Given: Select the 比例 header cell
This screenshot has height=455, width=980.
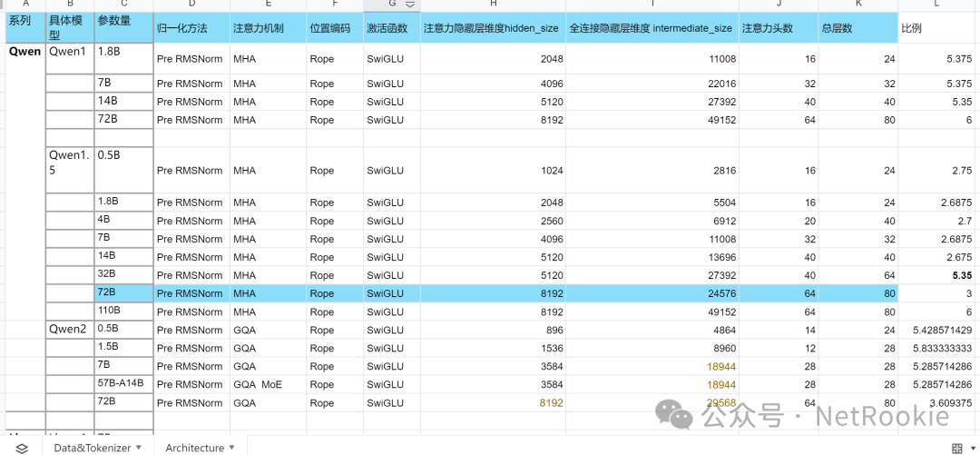Looking at the screenshot, I should [x=936, y=28].
